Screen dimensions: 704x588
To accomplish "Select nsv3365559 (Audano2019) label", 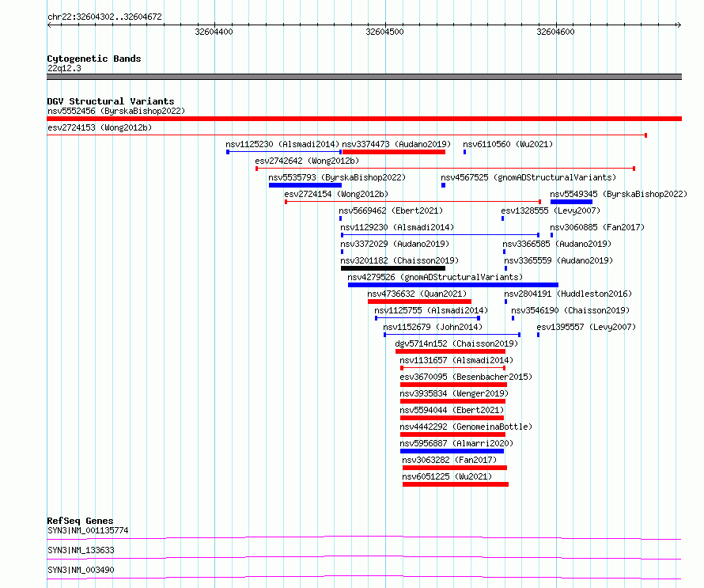I will [x=558, y=260].
